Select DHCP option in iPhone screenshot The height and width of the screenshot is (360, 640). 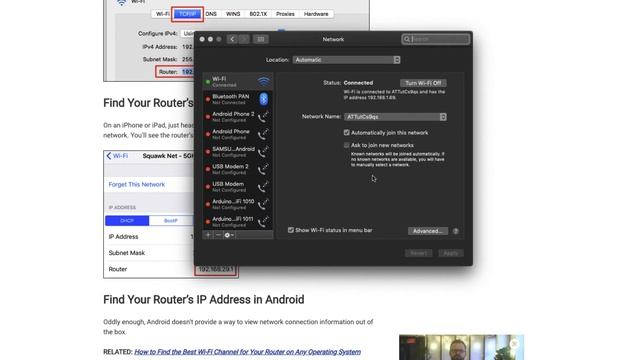(x=127, y=221)
